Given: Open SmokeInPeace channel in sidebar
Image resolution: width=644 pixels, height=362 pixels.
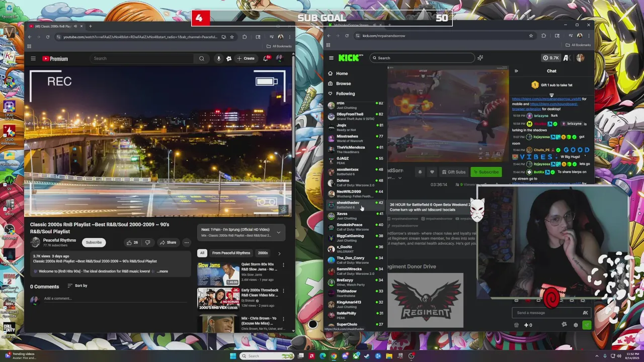Looking at the screenshot, I should click(x=355, y=227).
